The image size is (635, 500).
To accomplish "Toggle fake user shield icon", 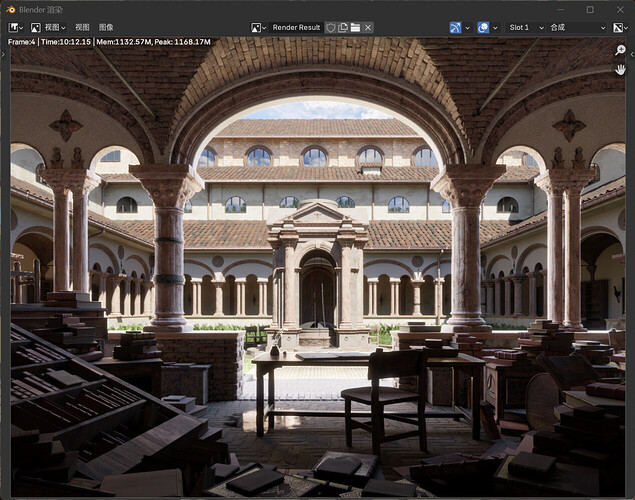I will (x=331, y=27).
